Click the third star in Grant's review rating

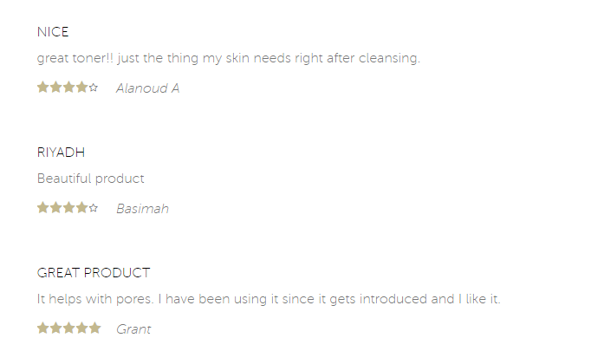[x=68, y=328]
